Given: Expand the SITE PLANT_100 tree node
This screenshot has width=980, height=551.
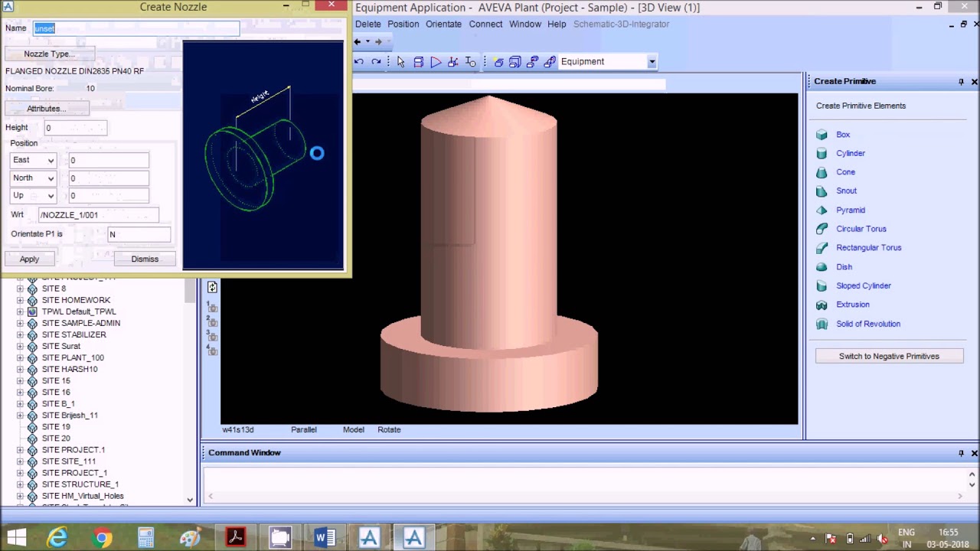Looking at the screenshot, I should (x=20, y=357).
